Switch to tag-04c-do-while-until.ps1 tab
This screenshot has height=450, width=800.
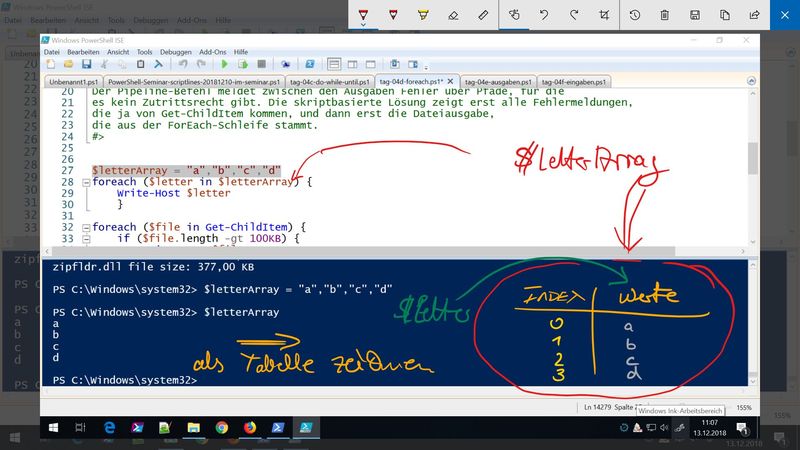pos(330,82)
